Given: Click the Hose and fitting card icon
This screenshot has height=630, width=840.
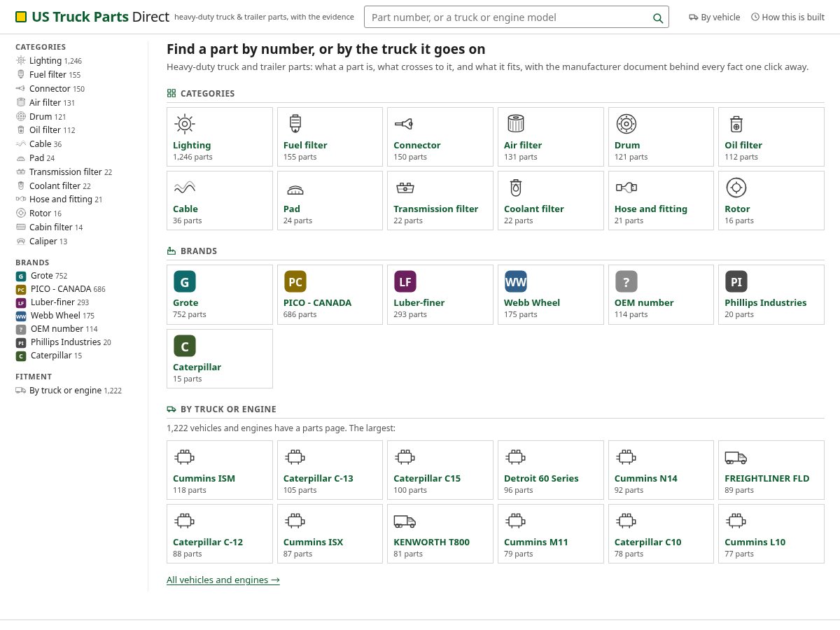Looking at the screenshot, I should pos(626,188).
